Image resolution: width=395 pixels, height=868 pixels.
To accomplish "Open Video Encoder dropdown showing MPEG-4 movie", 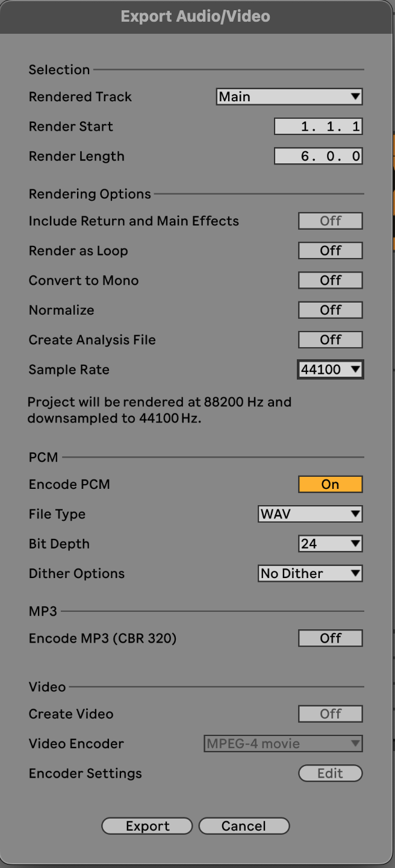I will click(x=284, y=743).
